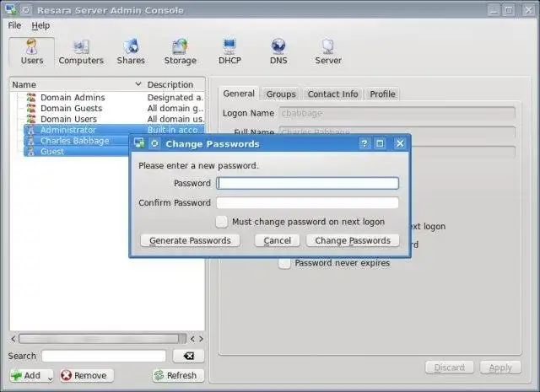Maximize the Change Passwords dialog
This screenshot has height=392, width=540.
coord(380,143)
